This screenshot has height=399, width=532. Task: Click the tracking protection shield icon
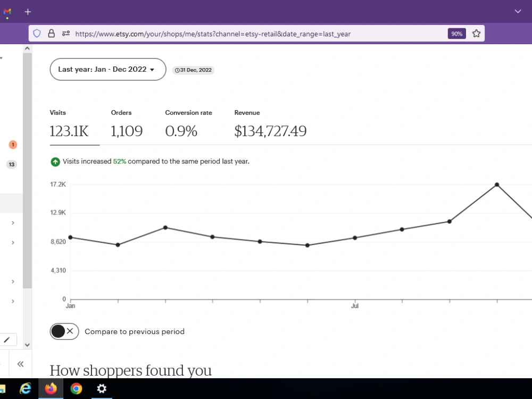click(x=37, y=33)
